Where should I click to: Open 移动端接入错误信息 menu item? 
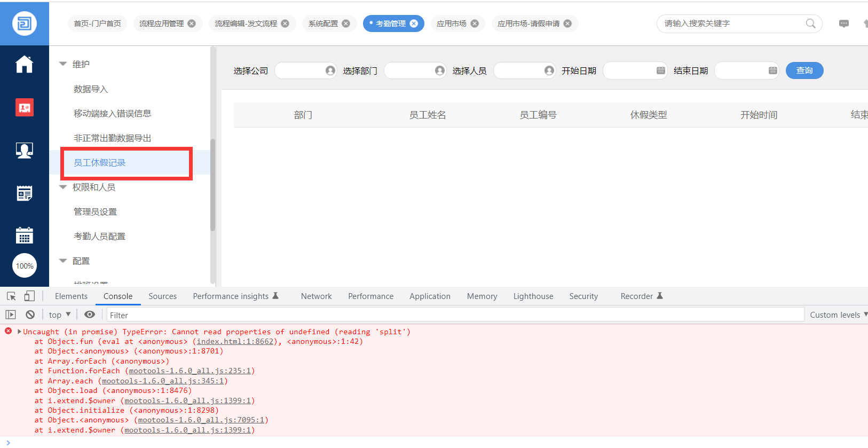pos(112,113)
